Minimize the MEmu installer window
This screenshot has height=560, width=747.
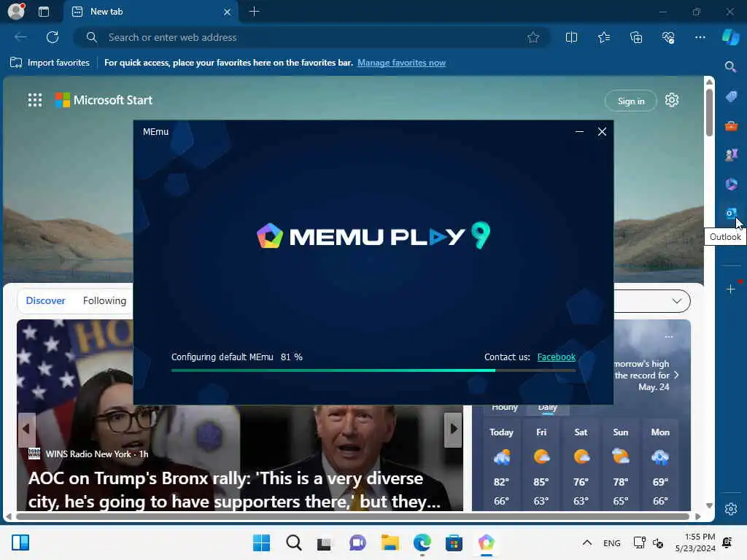579,132
